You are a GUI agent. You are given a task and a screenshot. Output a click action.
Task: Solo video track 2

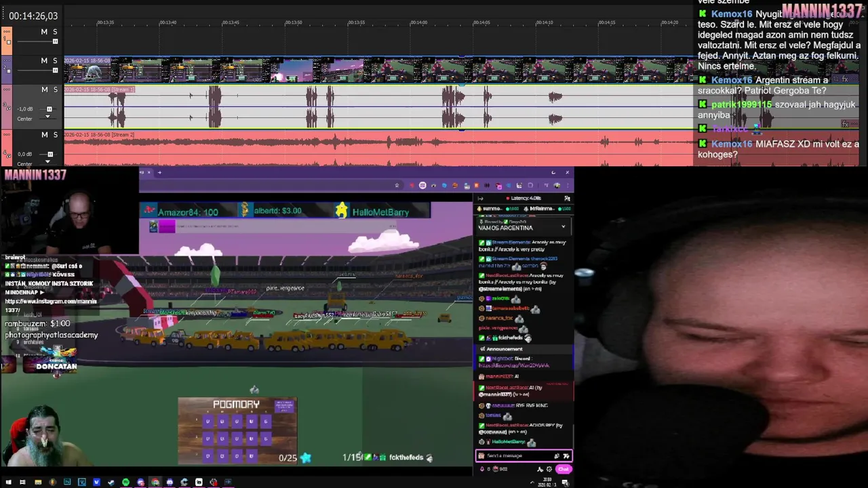55,60
